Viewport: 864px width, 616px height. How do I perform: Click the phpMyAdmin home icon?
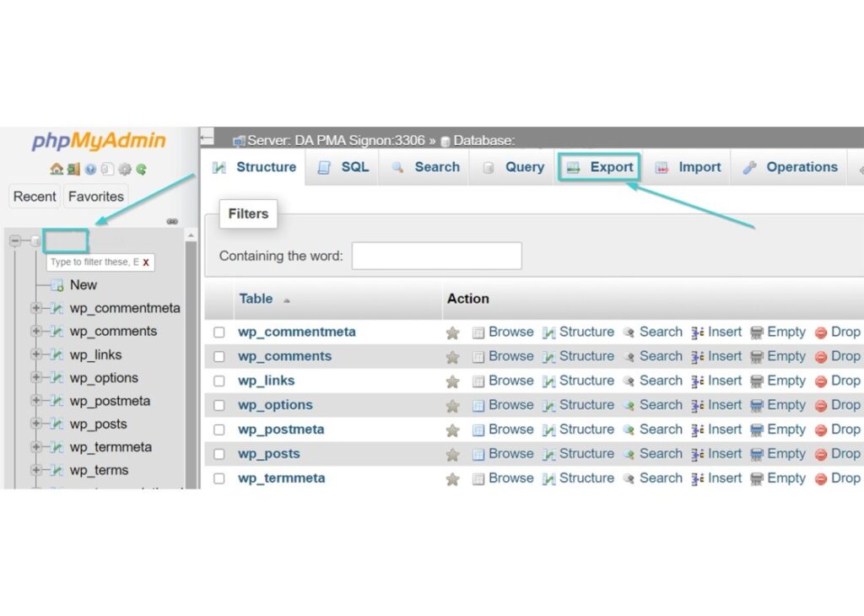tap(57, 169)
